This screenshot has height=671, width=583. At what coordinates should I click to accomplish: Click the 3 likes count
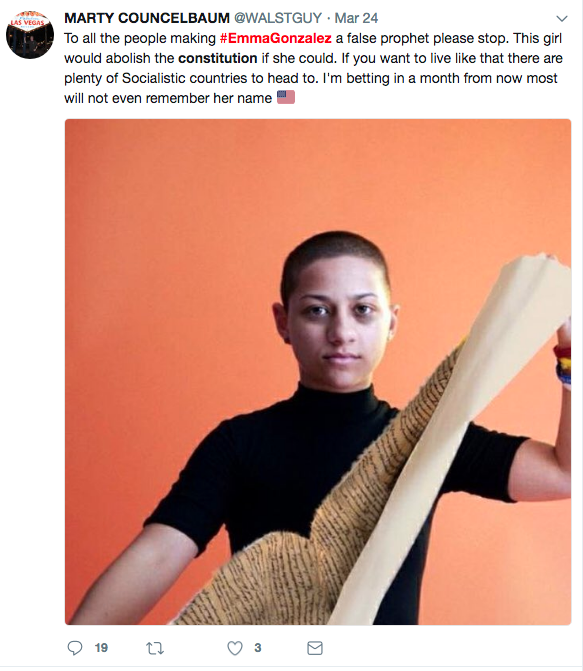click(258, 648)
